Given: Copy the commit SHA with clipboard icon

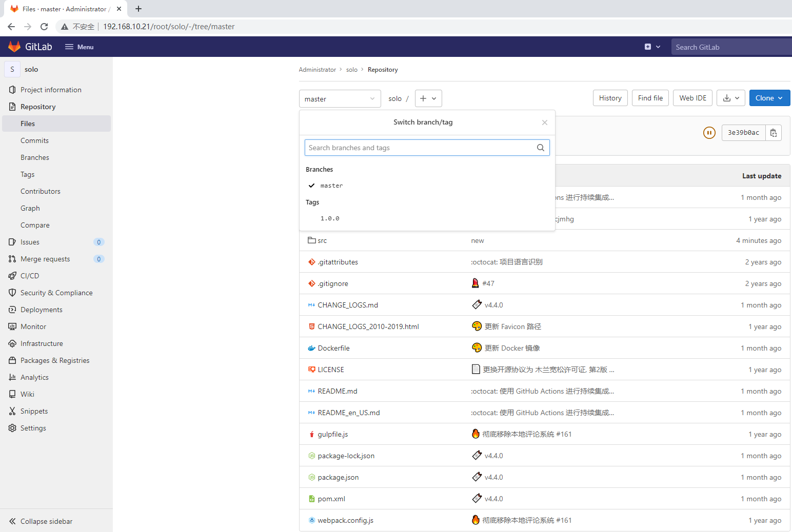Looking at the screenshot, I should point(773,133).
